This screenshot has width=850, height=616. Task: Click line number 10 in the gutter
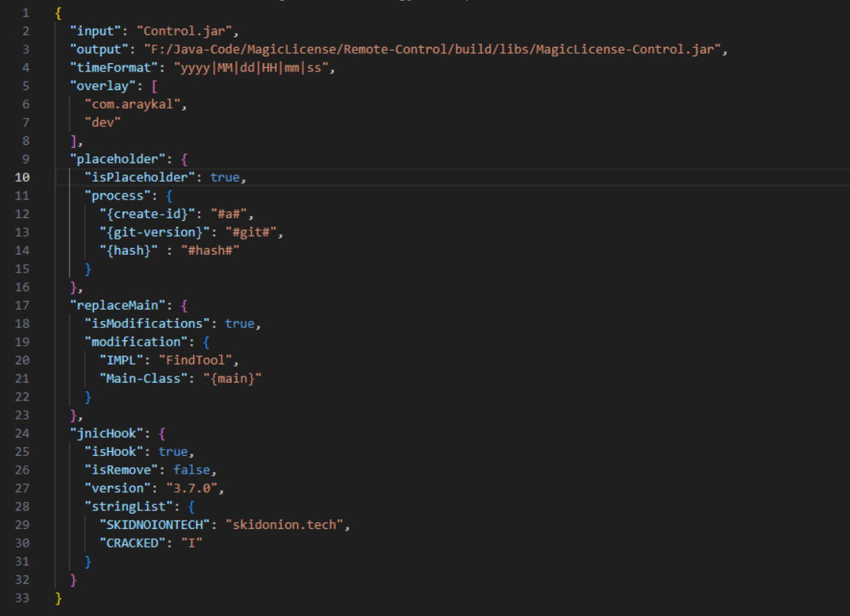[x=22, y=177]
